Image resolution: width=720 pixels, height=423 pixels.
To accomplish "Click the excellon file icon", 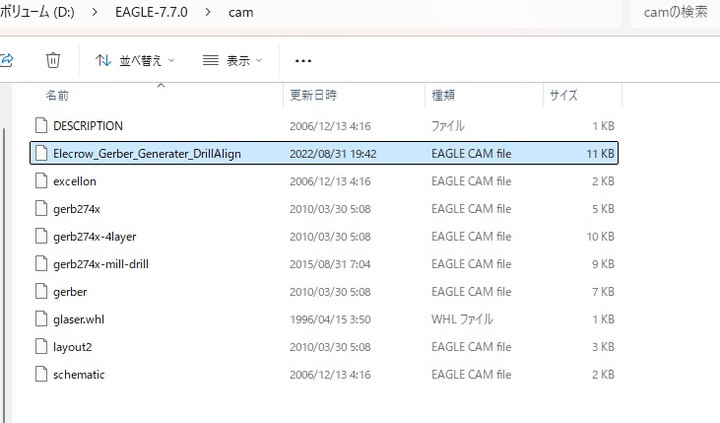I will click(41, 181).
